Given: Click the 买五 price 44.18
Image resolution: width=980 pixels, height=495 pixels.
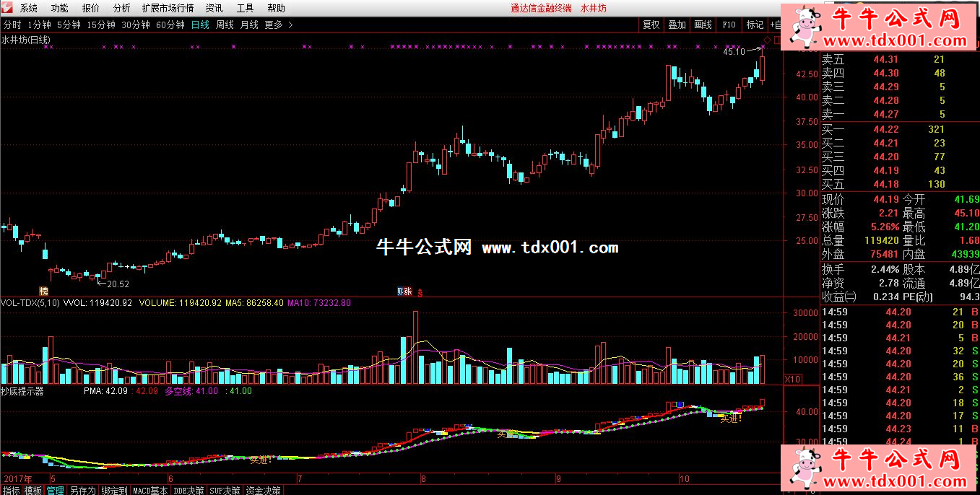Looking at the screenshot, I should tap(886, 184).
